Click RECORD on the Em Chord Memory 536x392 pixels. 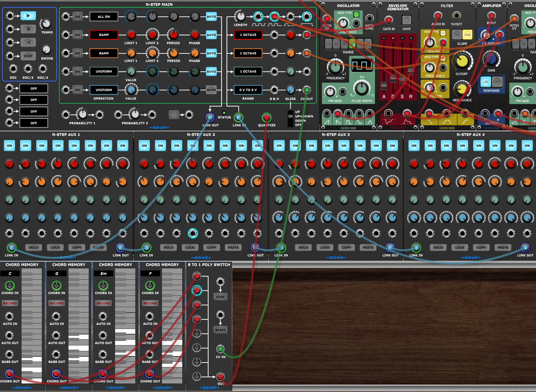pyautogui.click(x=103, y=303)
